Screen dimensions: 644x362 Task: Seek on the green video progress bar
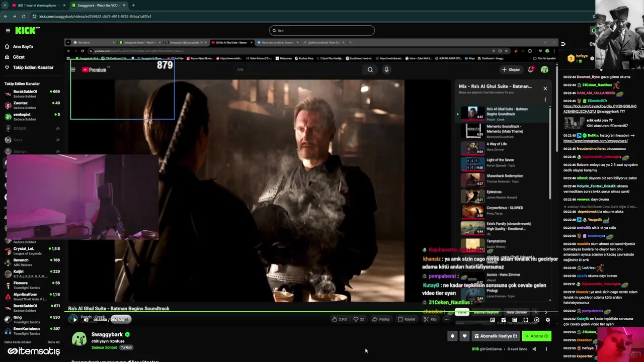click(x=311, y=312)
